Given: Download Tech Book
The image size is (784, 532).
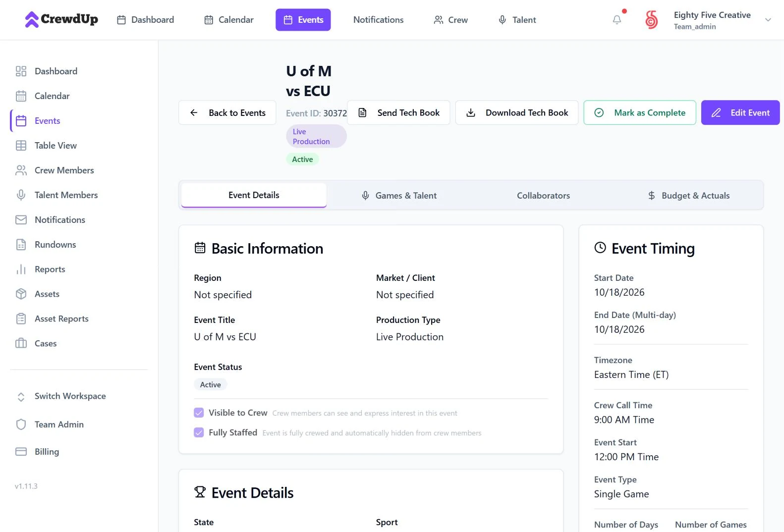Looking at the screenshot, I should pyautogui.click(x=517, y=113).
